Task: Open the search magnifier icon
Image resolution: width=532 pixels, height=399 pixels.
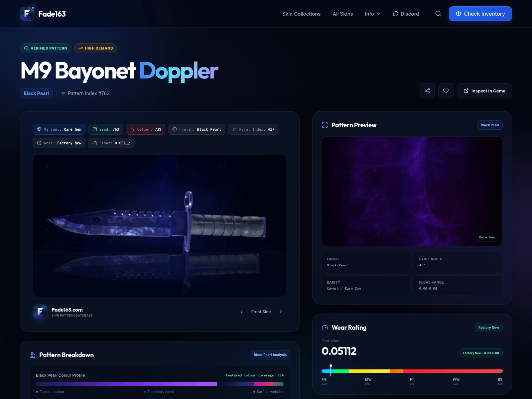Action: pyautogui.click(x=438, y=14)
